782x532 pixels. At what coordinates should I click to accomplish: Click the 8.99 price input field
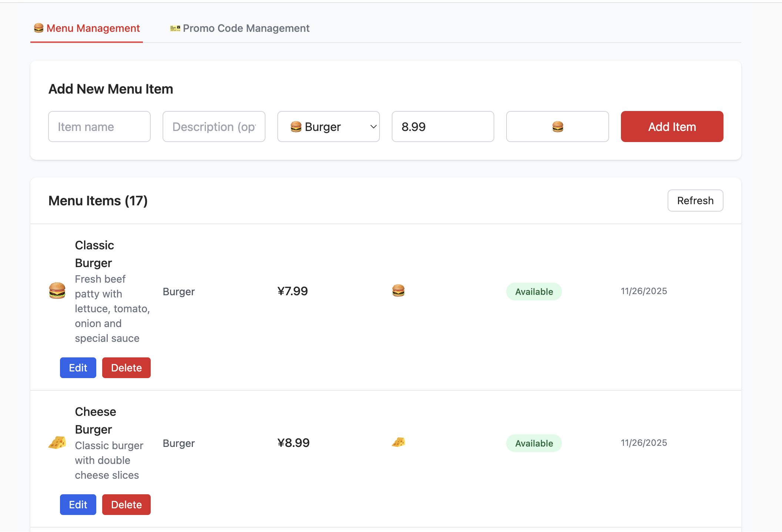[442, 127]
